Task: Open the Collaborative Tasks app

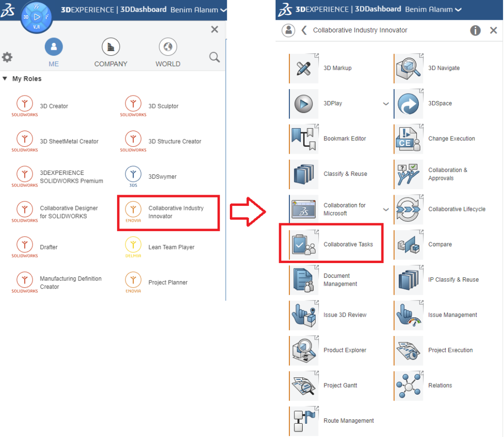Action: tap(304, 244)
